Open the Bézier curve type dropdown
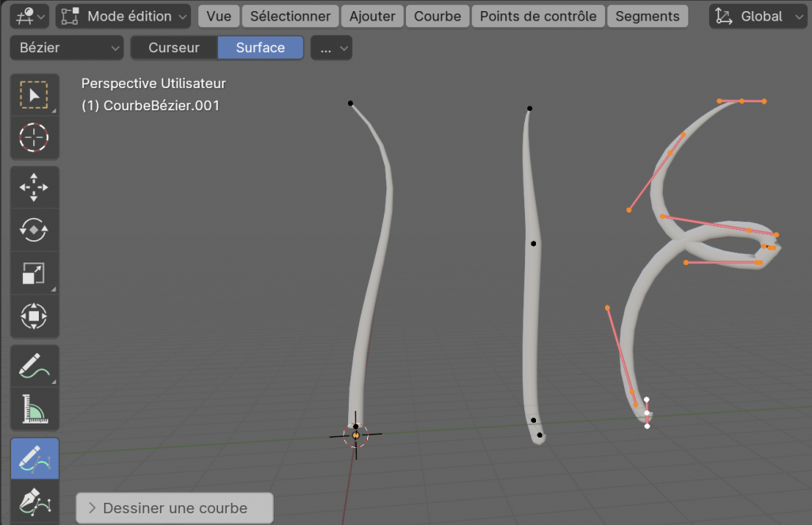Viewport: 812px width, 525px height. (67, 48)
